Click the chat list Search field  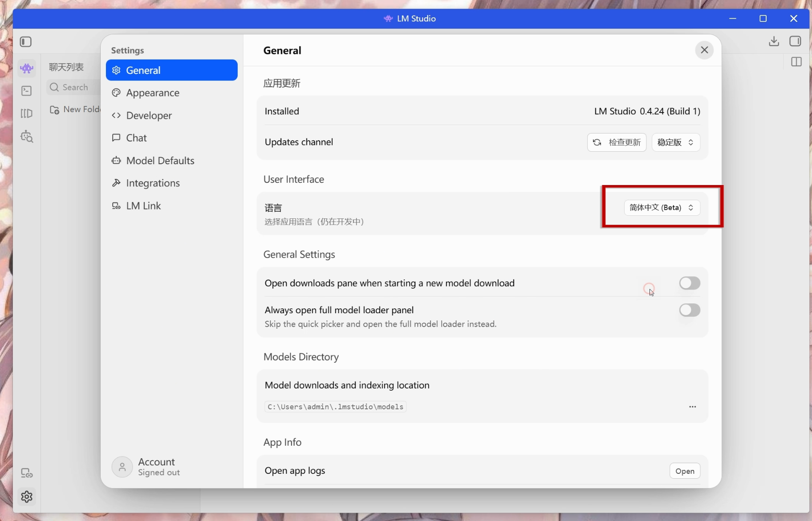coord(74,87)
